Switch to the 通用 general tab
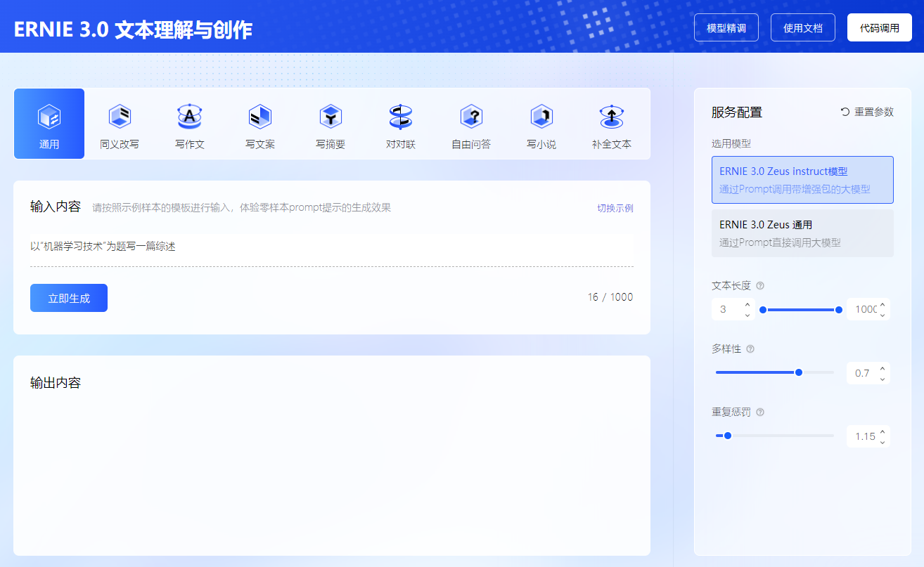The image size is (924, 567). tap(49, 124)
